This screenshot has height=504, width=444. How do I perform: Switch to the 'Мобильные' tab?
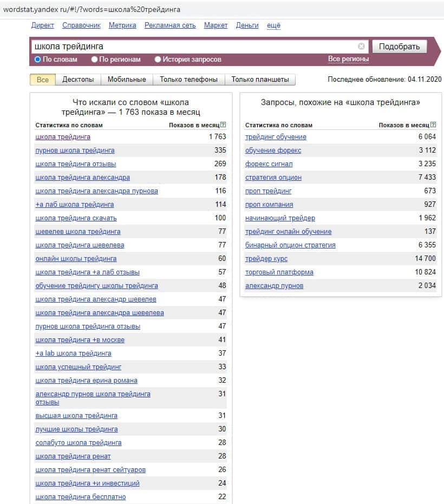127,80
